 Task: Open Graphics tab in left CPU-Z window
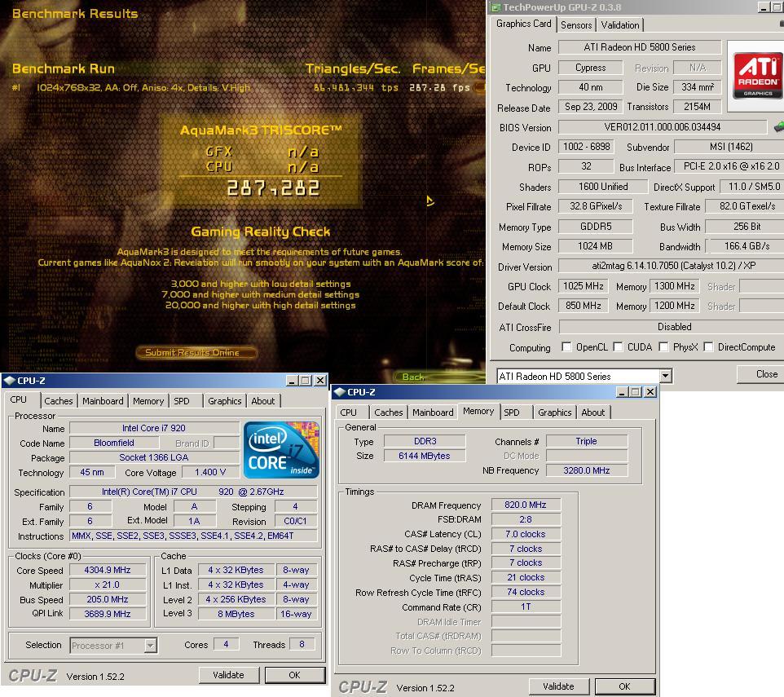(224, 401)
